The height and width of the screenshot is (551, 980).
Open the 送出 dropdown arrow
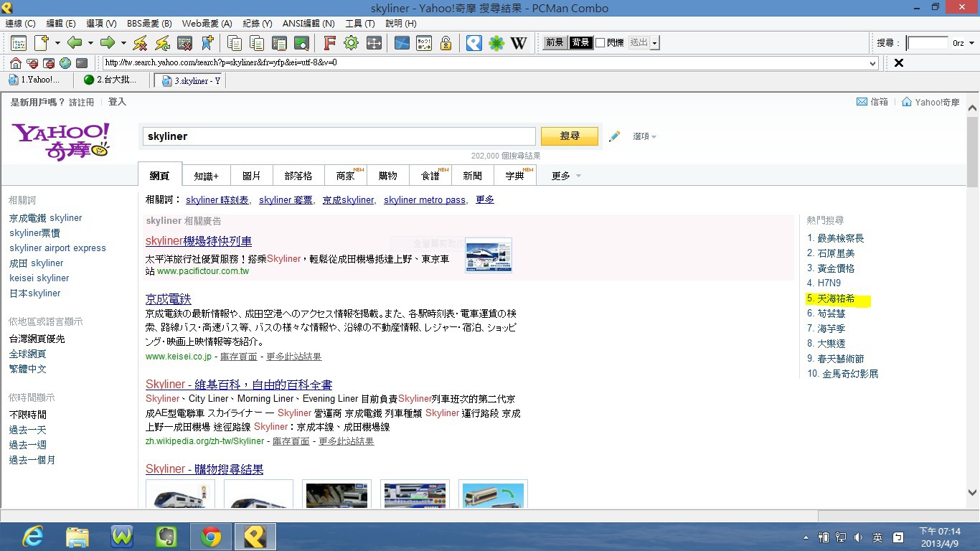coord(655,43)
